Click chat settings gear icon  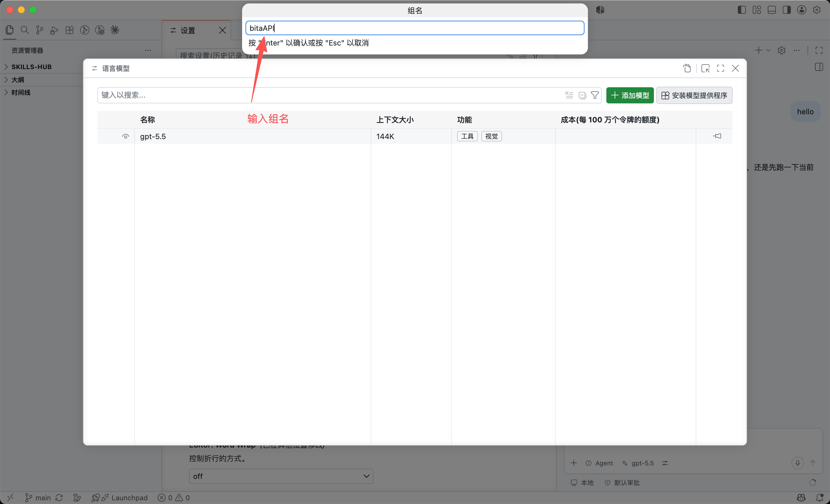[782, 50]
